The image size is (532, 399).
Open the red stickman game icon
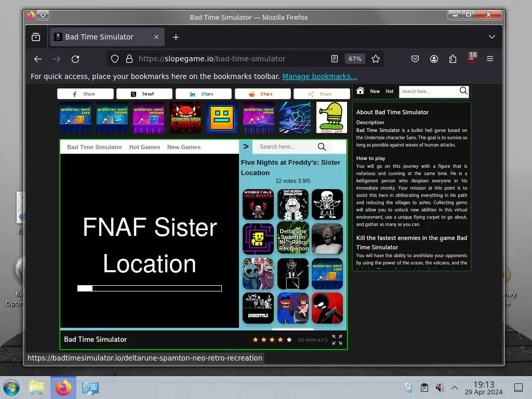(x=327, y=309)
